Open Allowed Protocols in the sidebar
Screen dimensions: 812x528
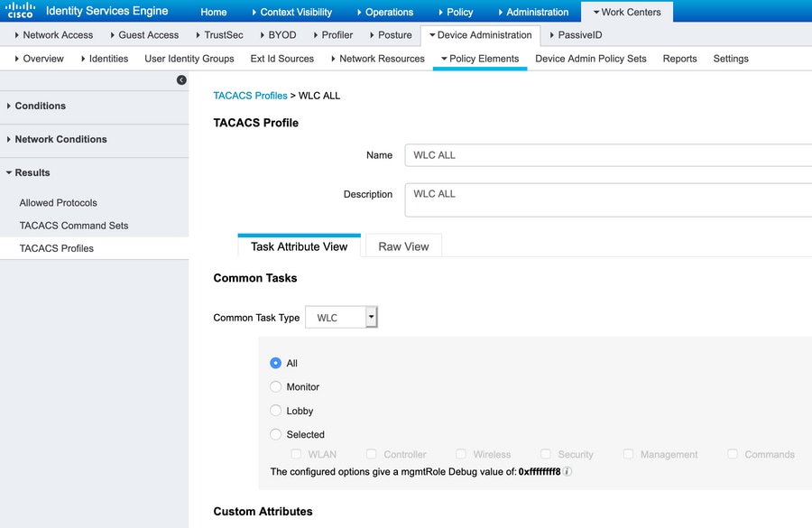(x=58, y=202)
